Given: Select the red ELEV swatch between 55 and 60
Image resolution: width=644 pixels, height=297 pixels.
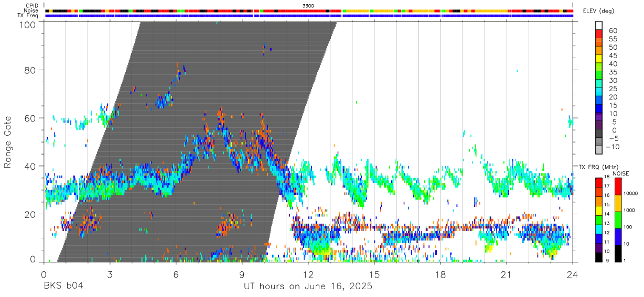Looking at the screenshot, I should (x=599, y=34).
